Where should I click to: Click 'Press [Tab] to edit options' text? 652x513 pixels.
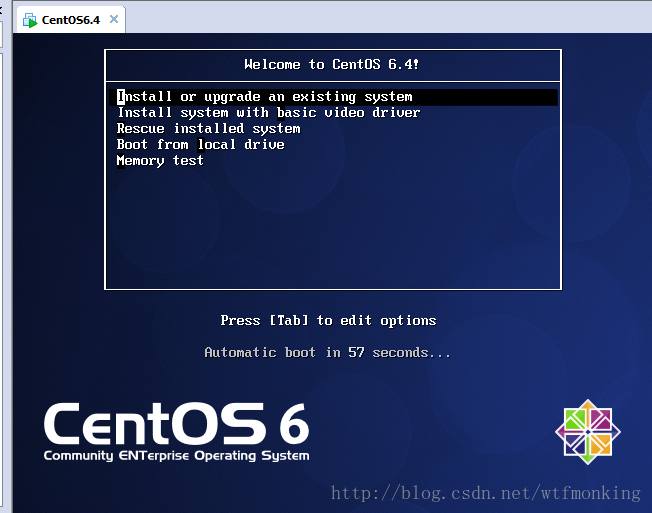coord(328,320)
